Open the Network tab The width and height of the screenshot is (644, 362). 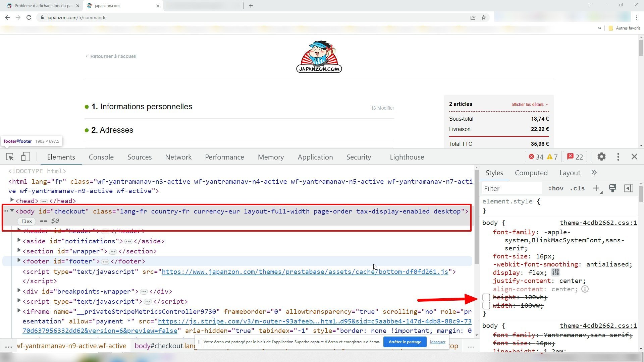178,157
